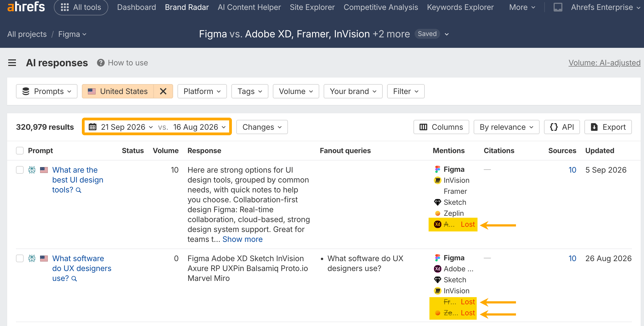The height and width of the screenshot is (326, 644).
Task: Click the platform icon for 'UX designers use' row
Action: coord(32,258)
